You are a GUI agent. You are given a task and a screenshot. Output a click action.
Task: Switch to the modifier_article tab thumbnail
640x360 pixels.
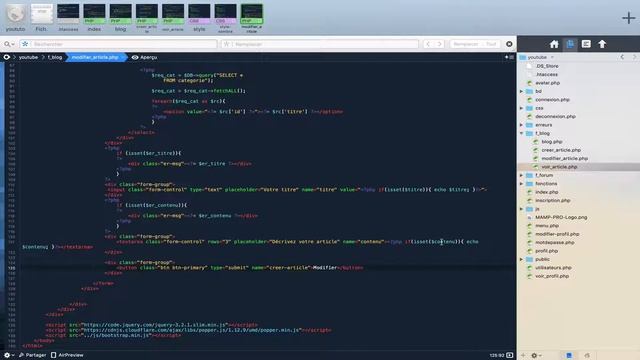click(252, 18)
